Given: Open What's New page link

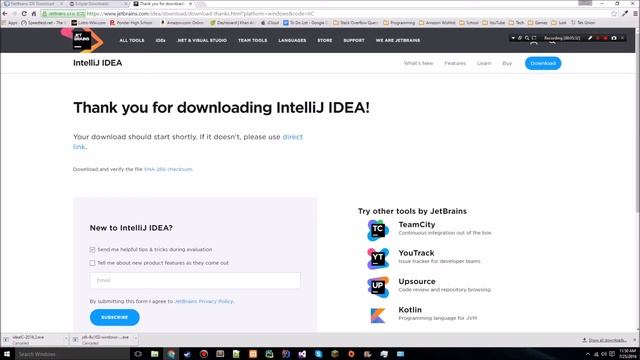Looking at the screenshot, I should 418,63.
